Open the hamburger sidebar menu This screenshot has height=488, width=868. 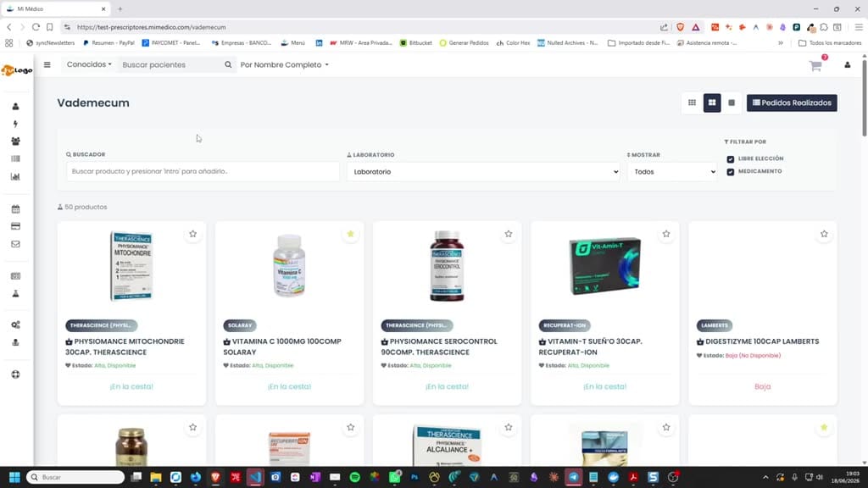tap(47, 64)
